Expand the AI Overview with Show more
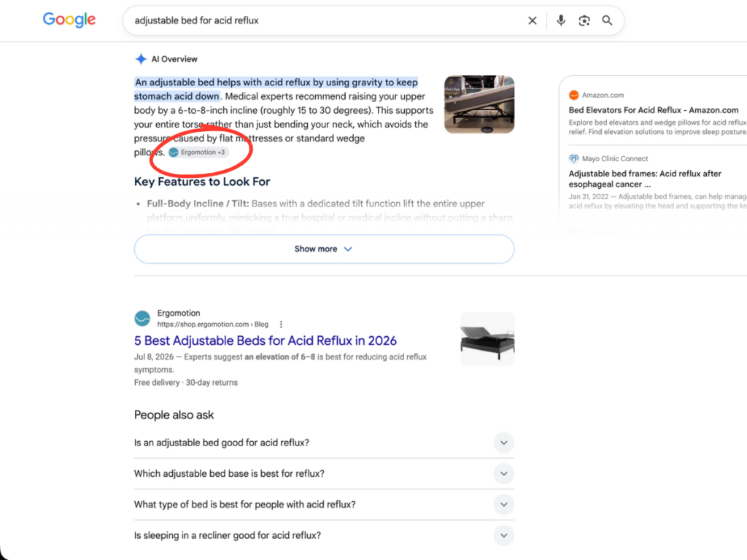 [324, 249]
